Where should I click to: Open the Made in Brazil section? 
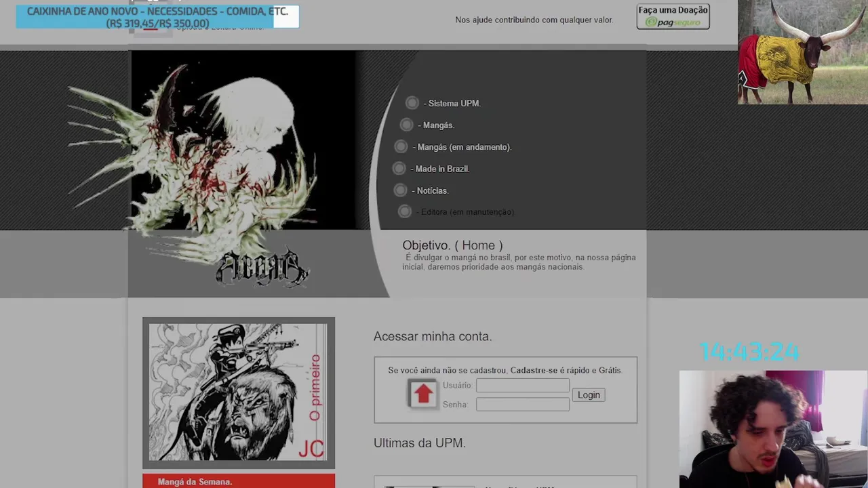tap(440, 169)
